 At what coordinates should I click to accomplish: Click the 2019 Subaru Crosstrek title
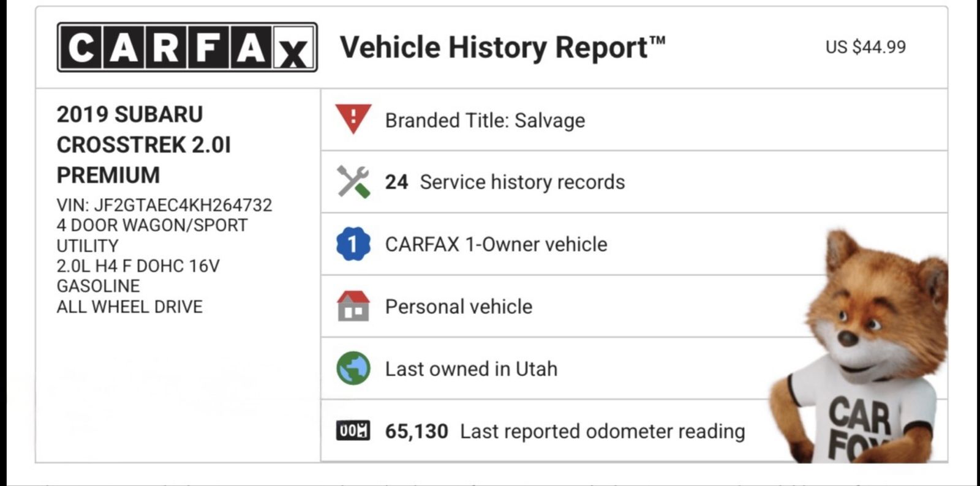click(x=144, y=144)
